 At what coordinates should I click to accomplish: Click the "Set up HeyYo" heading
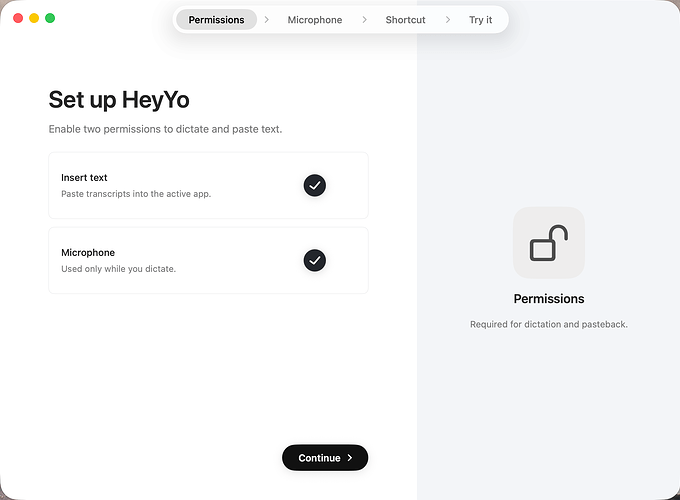(119, 100)
